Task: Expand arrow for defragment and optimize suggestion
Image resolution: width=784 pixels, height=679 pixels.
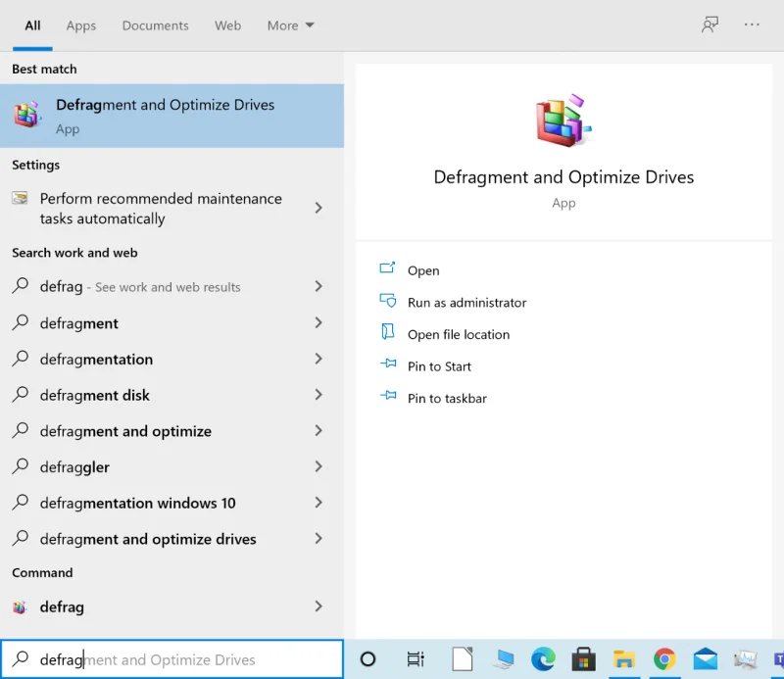Action: (x=318, y=430)
